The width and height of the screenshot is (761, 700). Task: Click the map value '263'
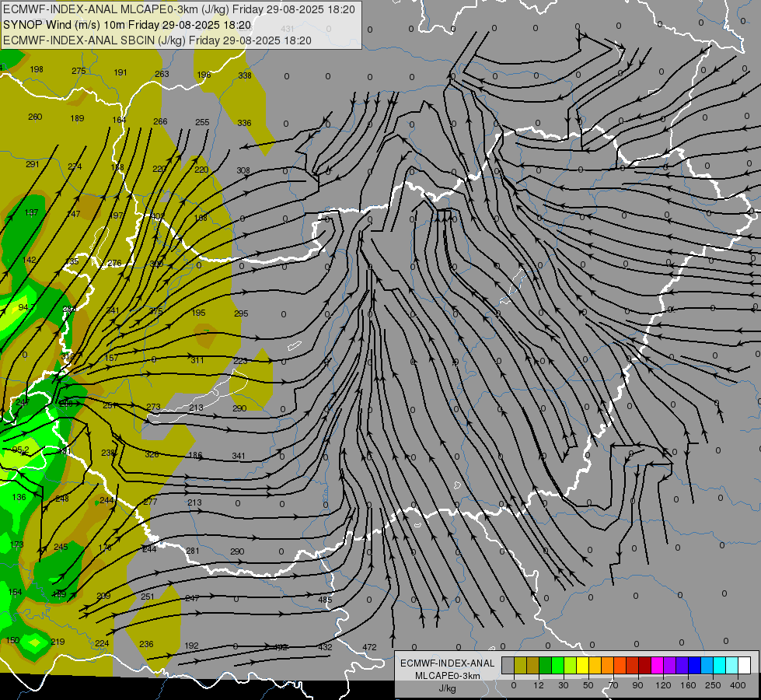coord(162,74)
